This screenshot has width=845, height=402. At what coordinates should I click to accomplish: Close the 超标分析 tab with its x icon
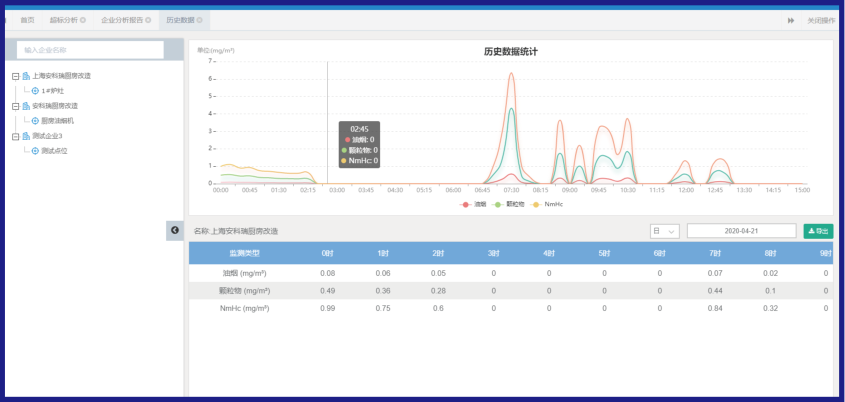coord(82,20)
